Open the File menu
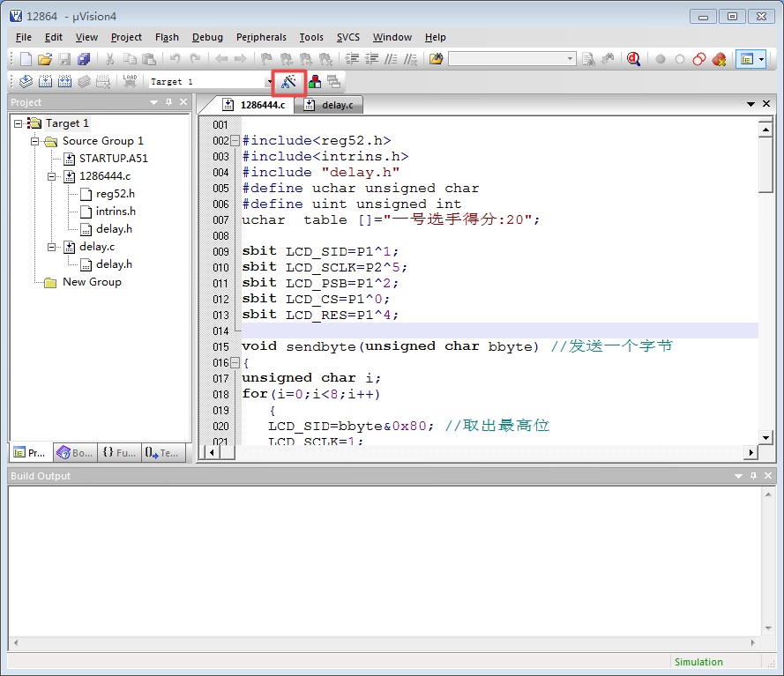Screen dimensions: 784x676 pyautogui.click(x=24, y=37)
